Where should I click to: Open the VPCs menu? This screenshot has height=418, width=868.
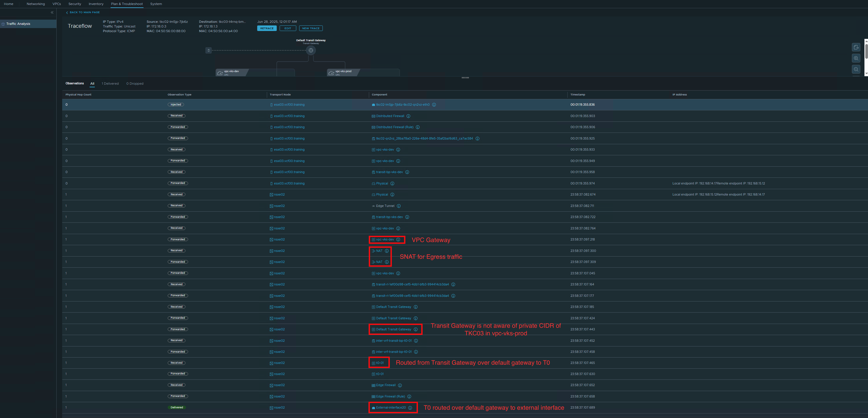(x=57, y=4)
